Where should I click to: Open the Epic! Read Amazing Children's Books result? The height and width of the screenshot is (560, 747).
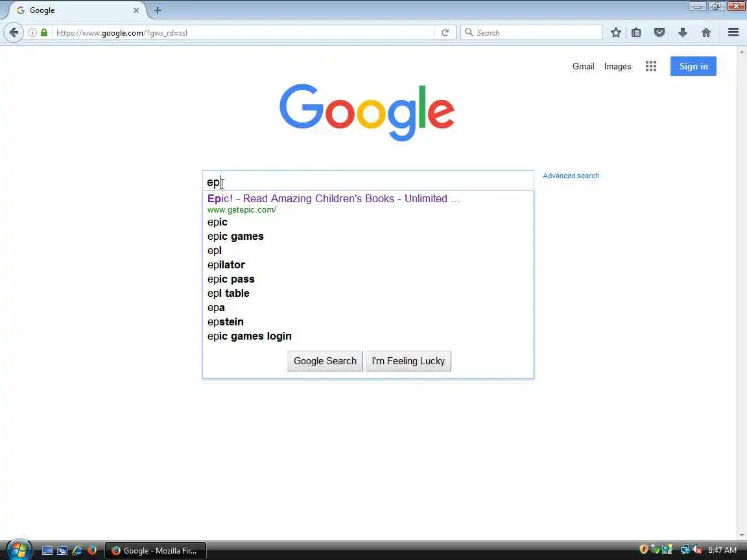click(x=333, y=198)
